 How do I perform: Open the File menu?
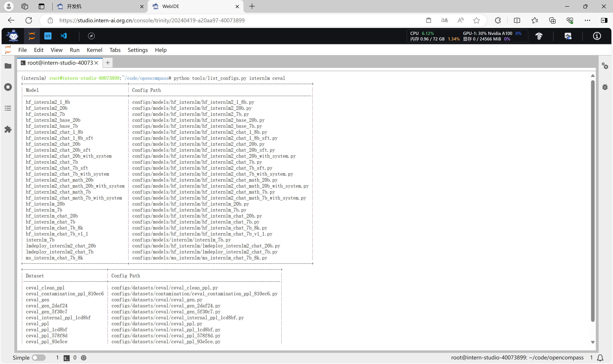[x=23, y=50]
